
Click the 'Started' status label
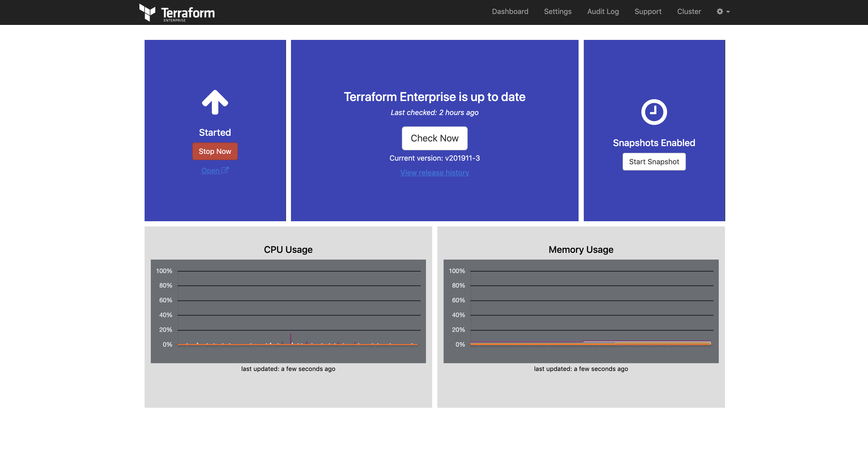click(x=215, y=132)
